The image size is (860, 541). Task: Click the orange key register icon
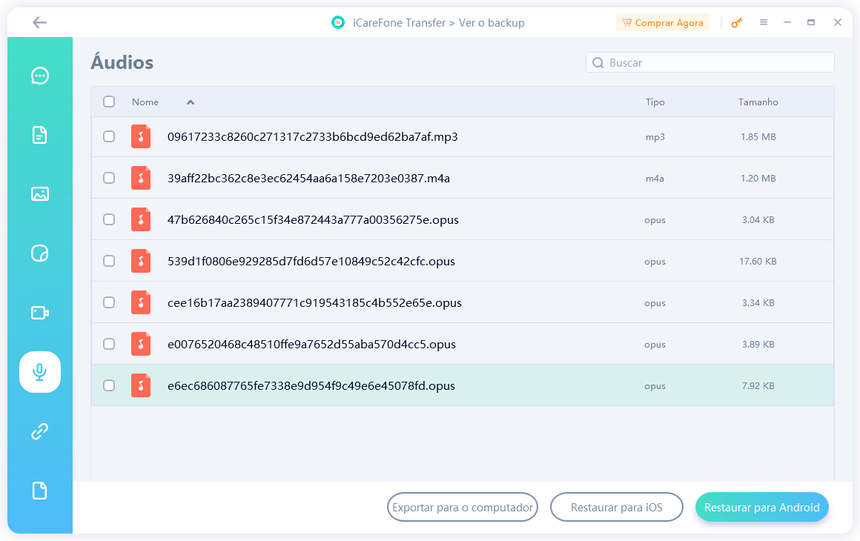pos(737,23)
